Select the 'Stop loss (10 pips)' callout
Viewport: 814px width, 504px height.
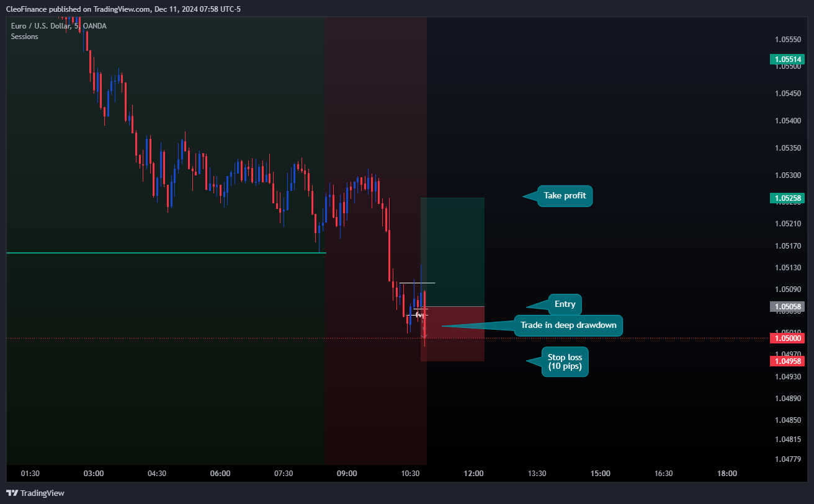(x=565, y=361)
